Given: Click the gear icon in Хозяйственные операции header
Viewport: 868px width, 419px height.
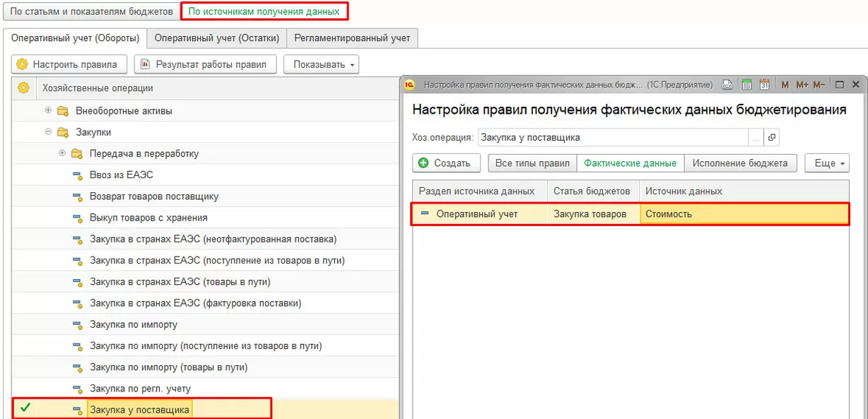Looking at the screenshot, I should pyautogui.click(x=24, y=88).
